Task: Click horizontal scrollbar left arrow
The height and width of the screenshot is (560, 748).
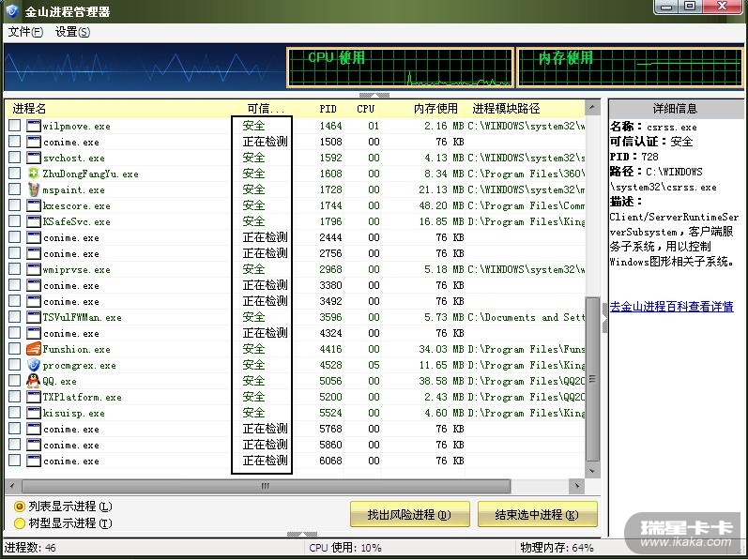Action: [x=12, y=486]
